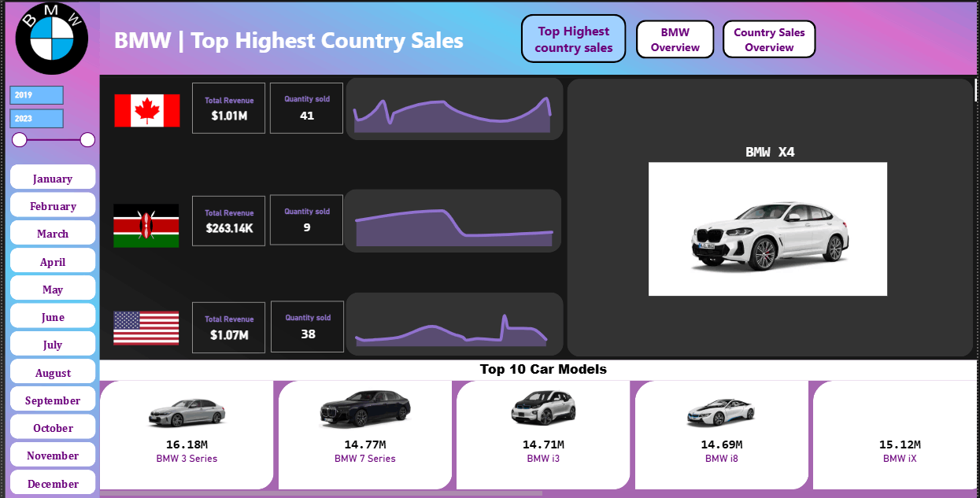Image resolution: width=980 pixels, height=498 pixels.
Task: Click the BMW logo
Action: pyautogui.click(x=51, y=37)
